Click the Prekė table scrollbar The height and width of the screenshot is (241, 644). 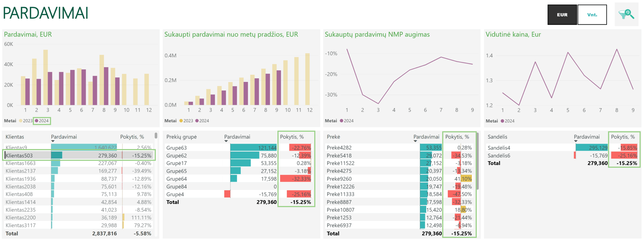tap(477, 161)
